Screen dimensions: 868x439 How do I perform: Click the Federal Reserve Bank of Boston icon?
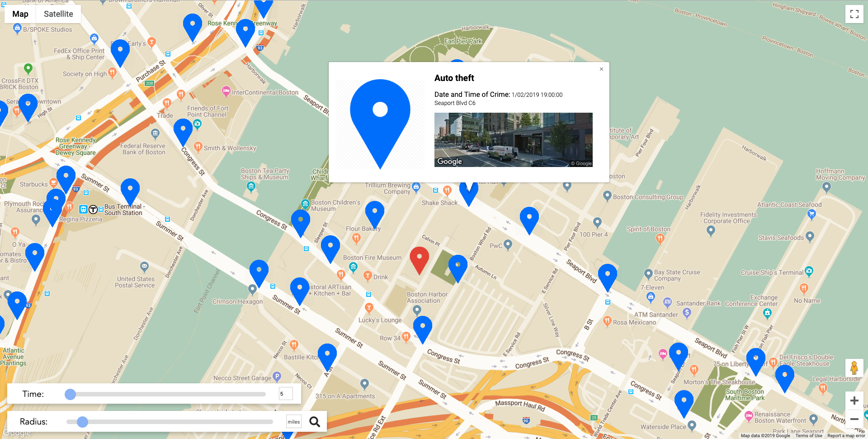coord(156,134)
